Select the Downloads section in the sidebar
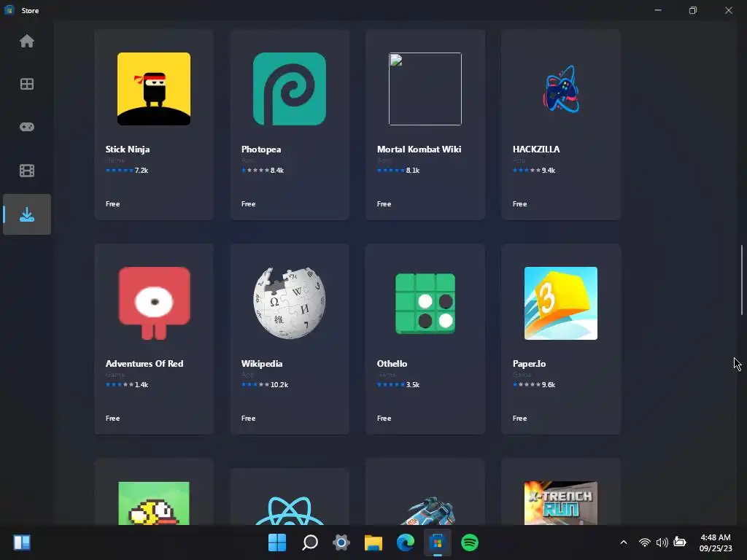 27,214
